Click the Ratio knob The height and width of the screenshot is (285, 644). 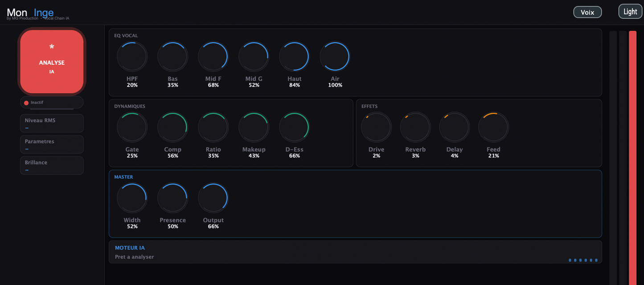tap(213, 127)
